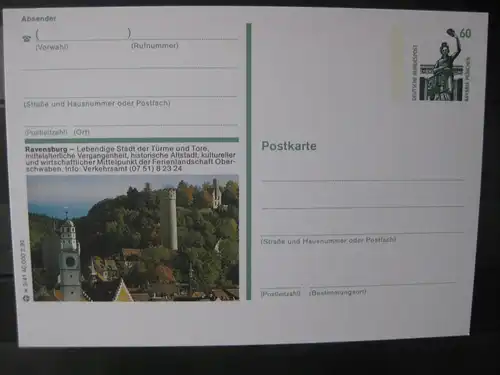500x375 pixels.
Task: Click the telephone symbol beside the Vorwahl field
Action: pyautogui.click(x=27, y=39)
